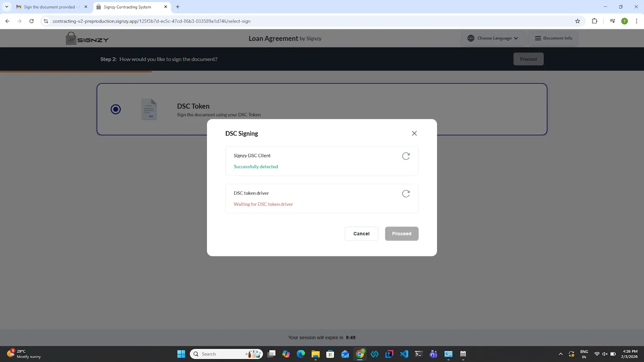Screen dimensions: 644x362
Task: Open the clock showing 4:26 PM
Action: click(630, 354)
